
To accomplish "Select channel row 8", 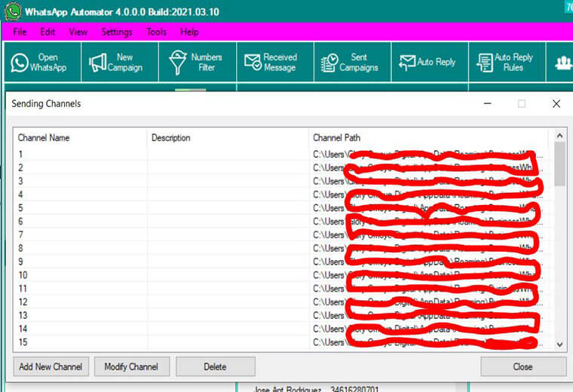I will pyautogui.click(x=280, y=248).
